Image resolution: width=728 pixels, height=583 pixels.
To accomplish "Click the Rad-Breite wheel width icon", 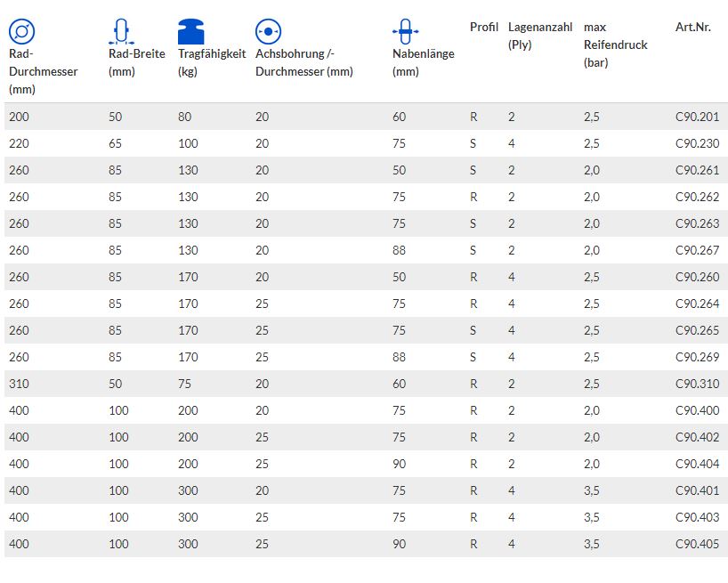I will coord(121,31).
